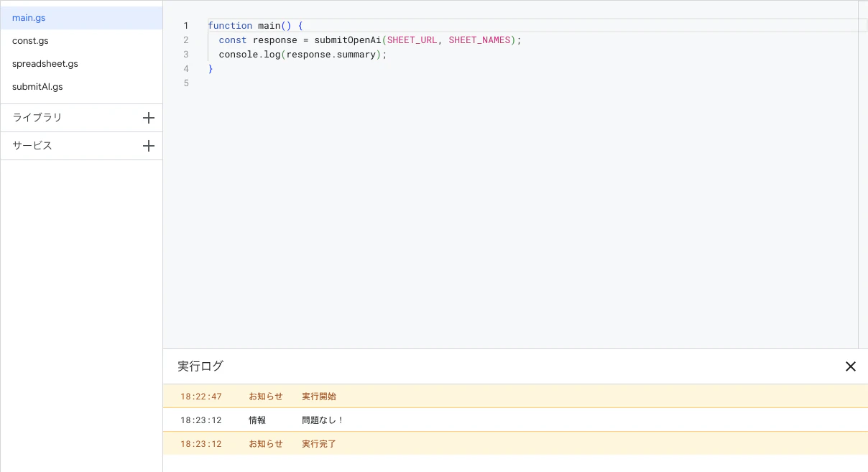
Task: Click line number 1 in the gutter
Action: [185, 26]
